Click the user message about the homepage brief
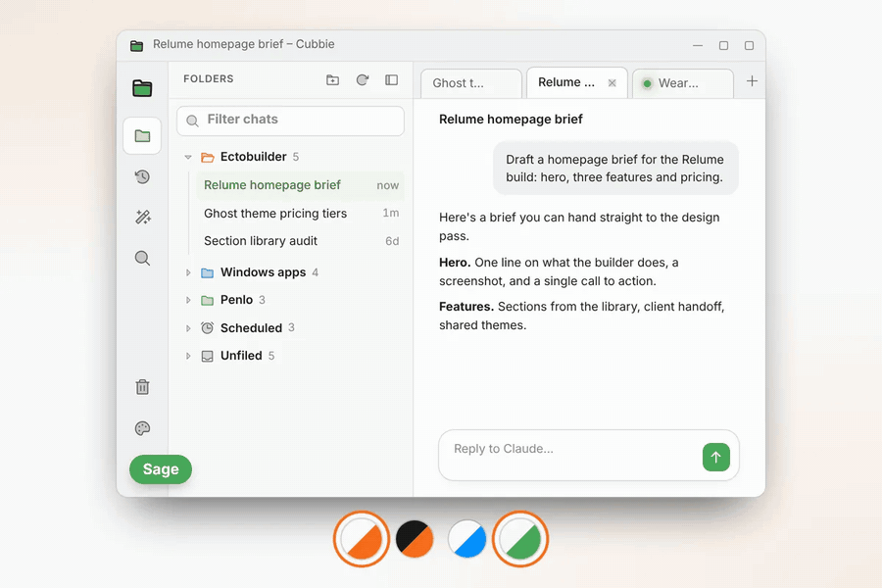 [615, 169]
